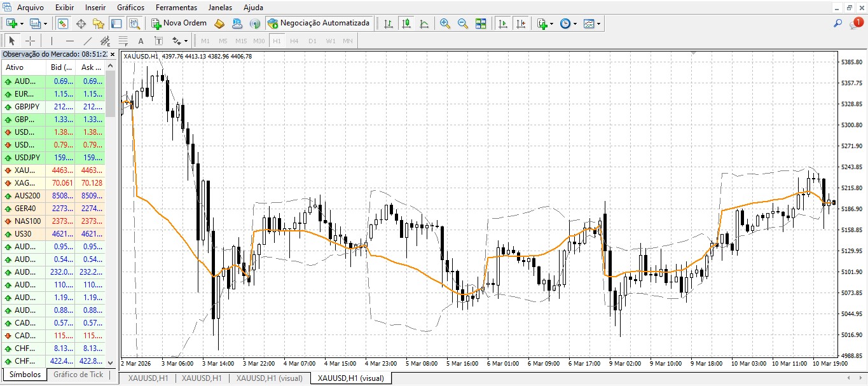Select the vertical line drawing tool
The width and height of the screenshot is (868, 386).
[52, 41]
